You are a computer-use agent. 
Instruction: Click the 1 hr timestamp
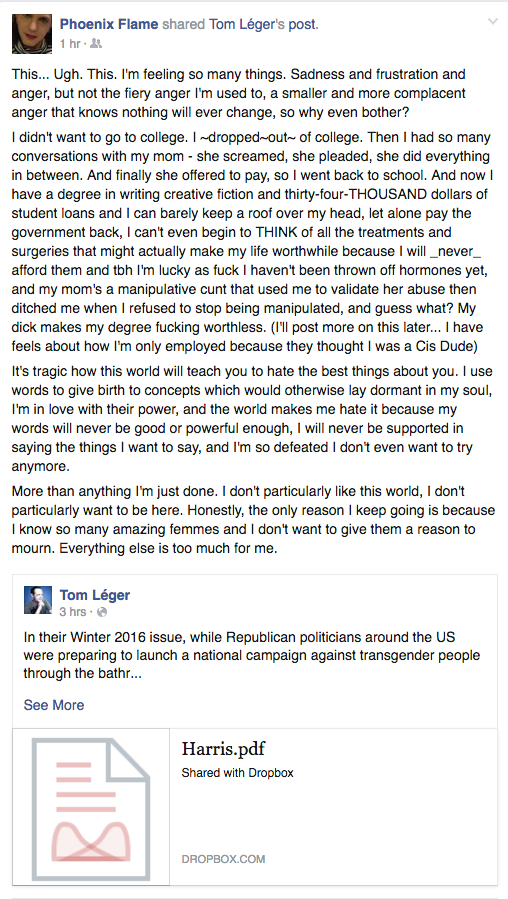coord(70,44)
